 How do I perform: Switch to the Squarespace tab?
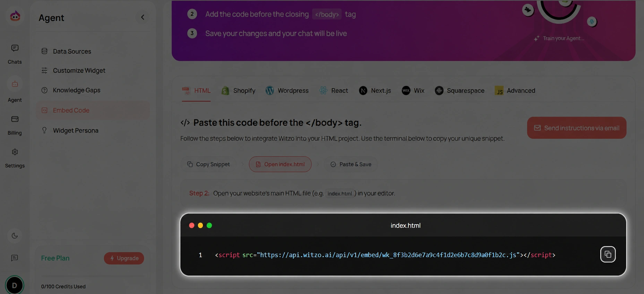460,91
